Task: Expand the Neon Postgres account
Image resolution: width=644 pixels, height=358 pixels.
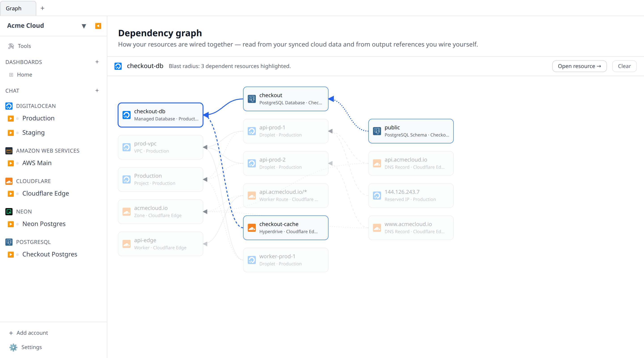Action: coord(11,224)
